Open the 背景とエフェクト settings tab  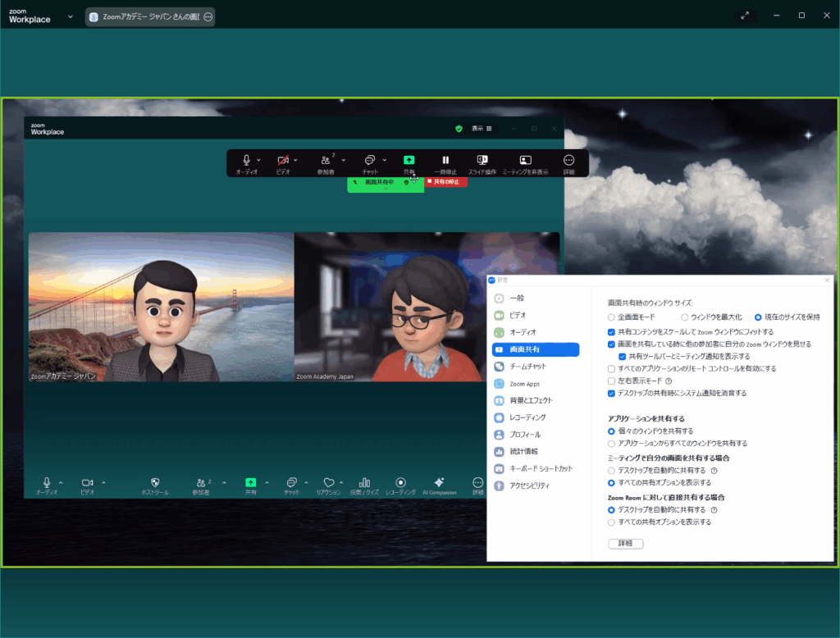pos(530,400)
